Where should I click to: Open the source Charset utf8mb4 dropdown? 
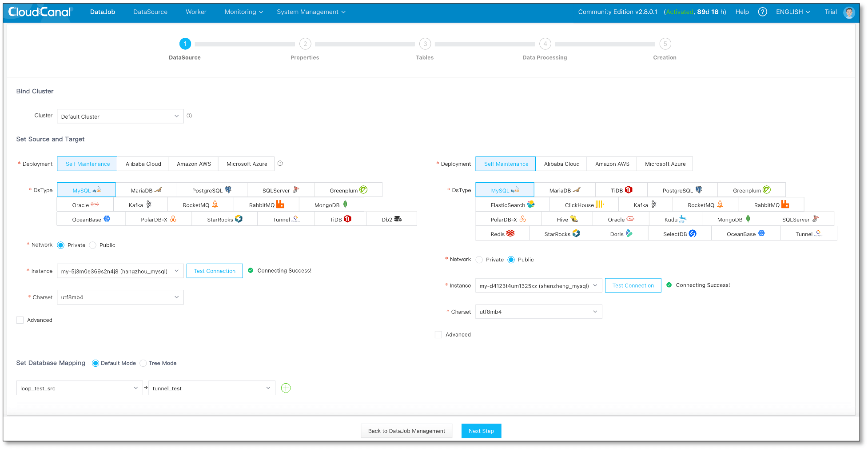pyautogui.click(x=120, y=297)
